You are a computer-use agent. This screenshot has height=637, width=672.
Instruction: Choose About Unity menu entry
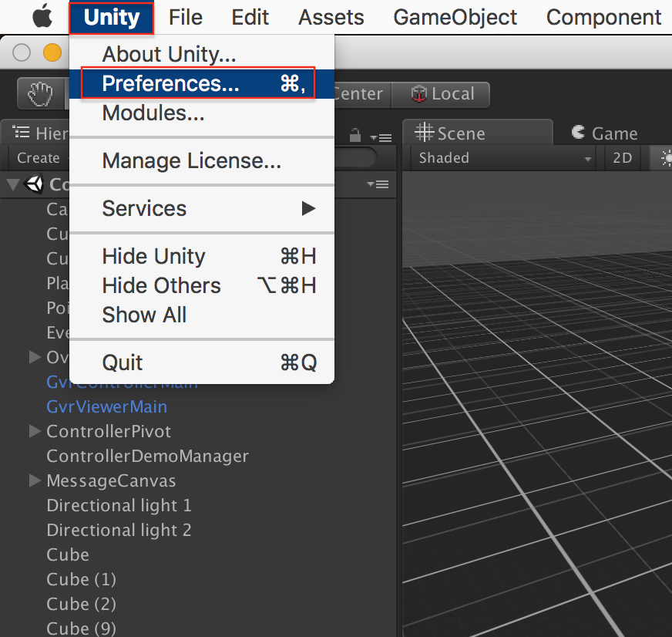[202, 55]
